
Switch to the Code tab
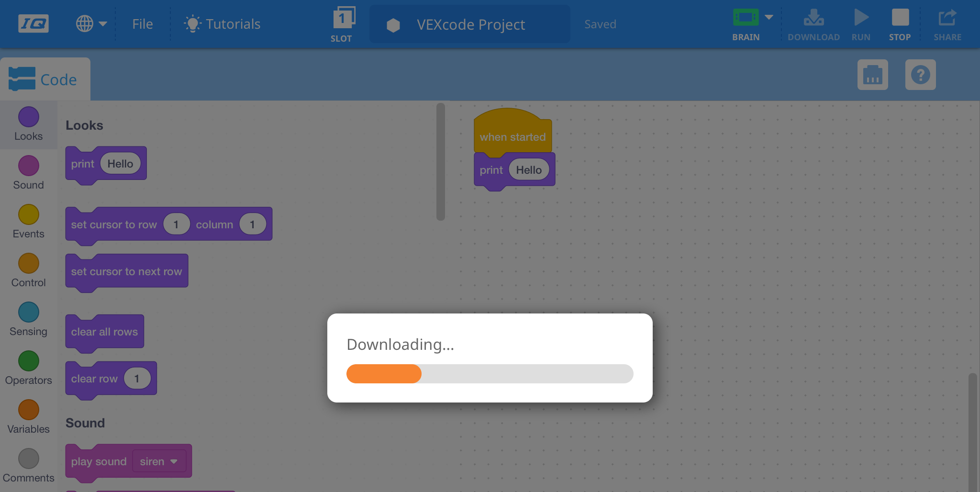tap(45, 78)
